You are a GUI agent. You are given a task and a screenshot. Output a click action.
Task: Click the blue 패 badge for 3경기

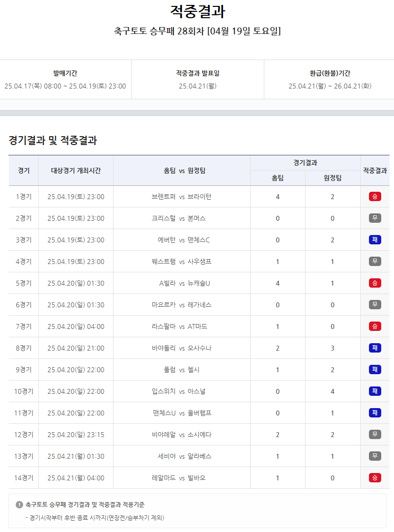pyautogui.click(x=375, y=240)
